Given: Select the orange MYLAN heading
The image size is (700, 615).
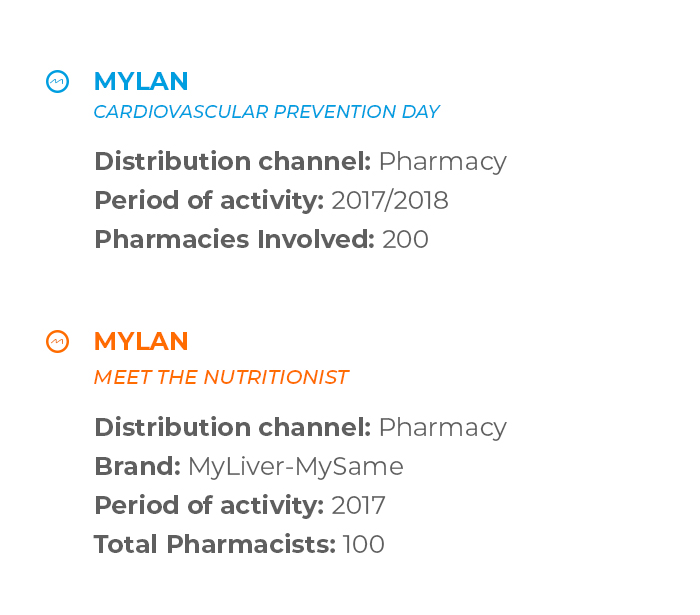Looking at the screenshot, I should (x=141, y=341).
